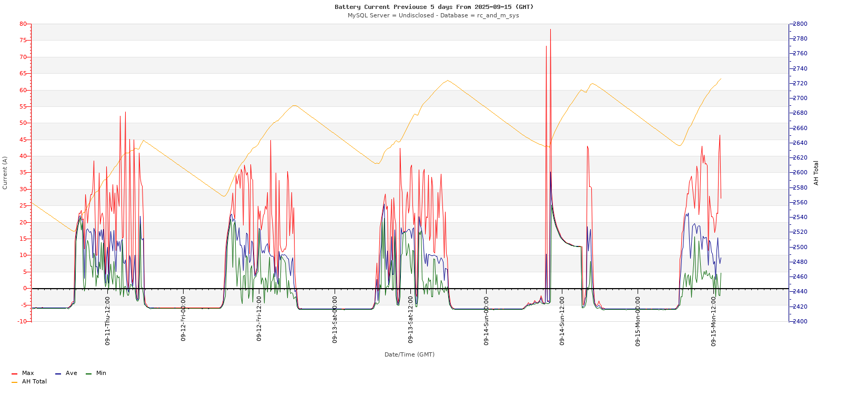
Task: Click the green Min legend swatch
Action: click(x=88, y=373)
